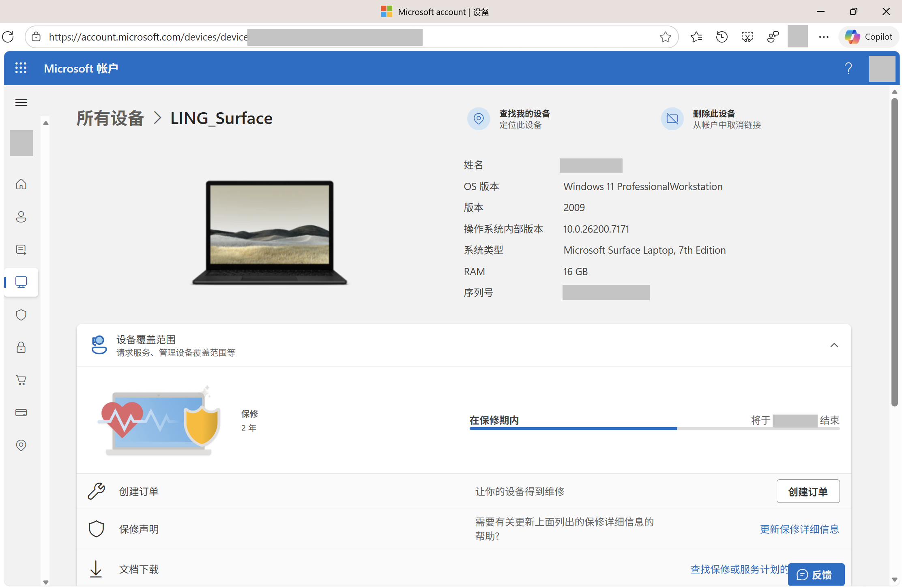Image resolution: width=902 pixels, height=588 pixels.
Task: Open the help question mark
Action: pyautogui.click(x=848, y=68)
